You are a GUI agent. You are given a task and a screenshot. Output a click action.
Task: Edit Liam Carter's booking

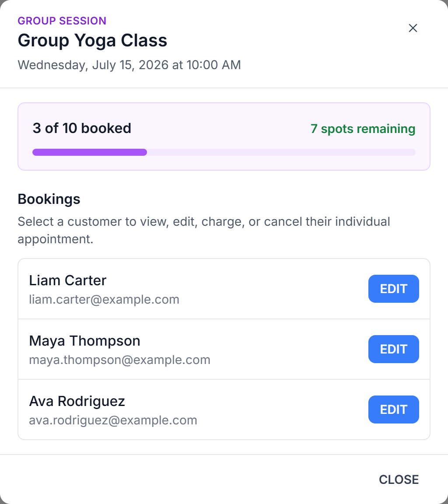[x=393, y=289]
